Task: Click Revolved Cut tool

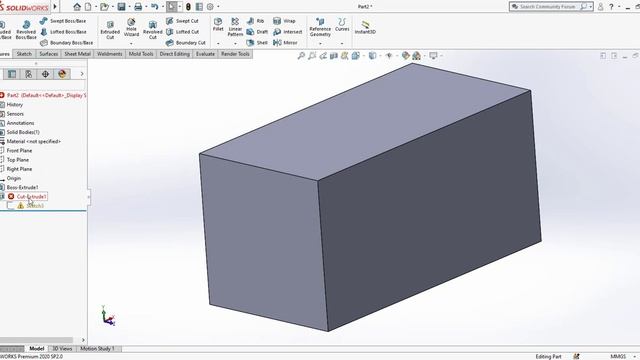Action: (x=153, y=30)
